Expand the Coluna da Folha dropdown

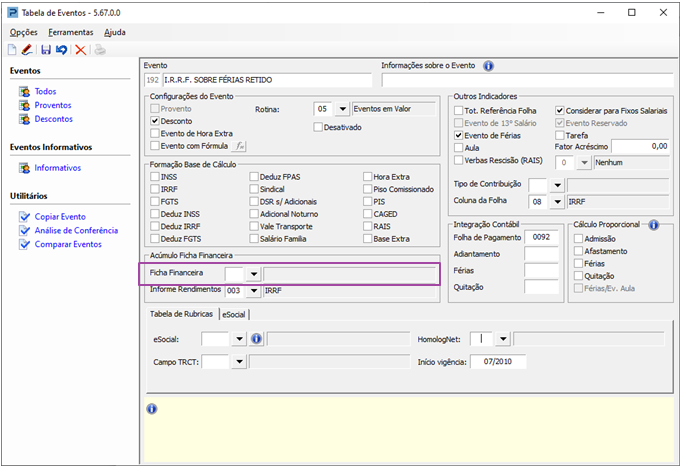pyautogui.click(x=557, y=202)
